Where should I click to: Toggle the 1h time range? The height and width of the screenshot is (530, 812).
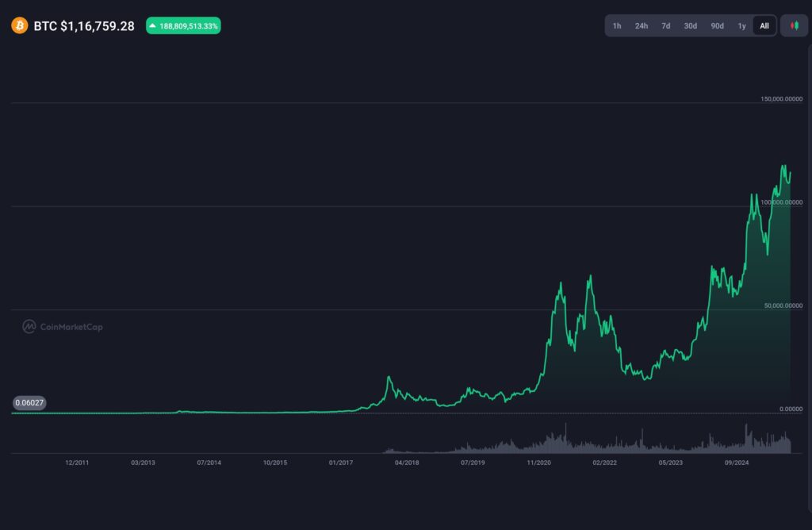(x=618, y=25)
